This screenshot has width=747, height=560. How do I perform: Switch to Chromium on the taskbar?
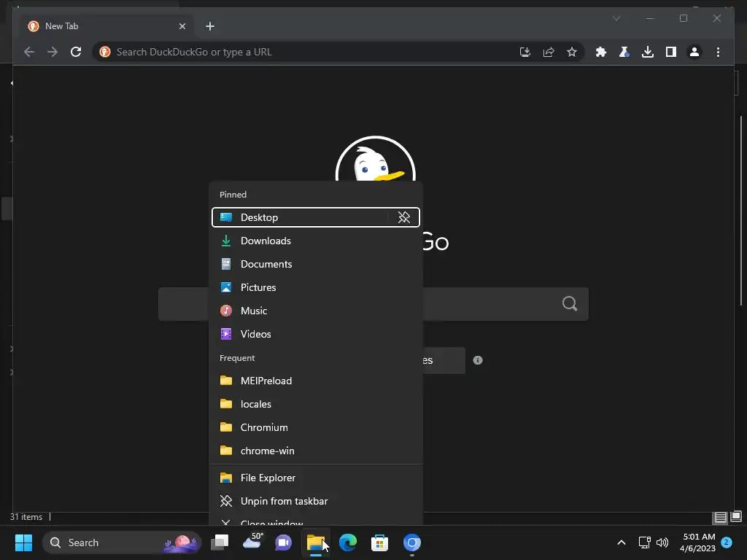click(412, 542)
